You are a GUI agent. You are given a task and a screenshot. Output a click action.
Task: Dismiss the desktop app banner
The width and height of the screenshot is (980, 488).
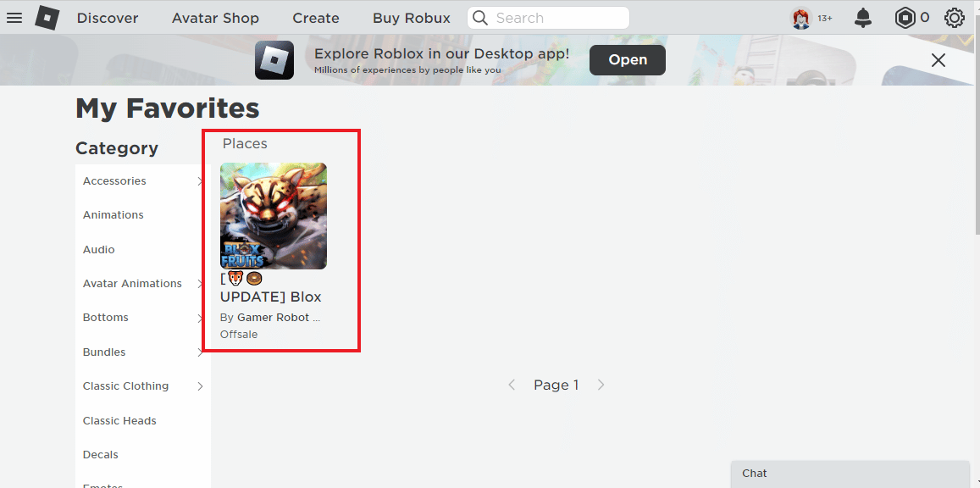tap(938, 60)
